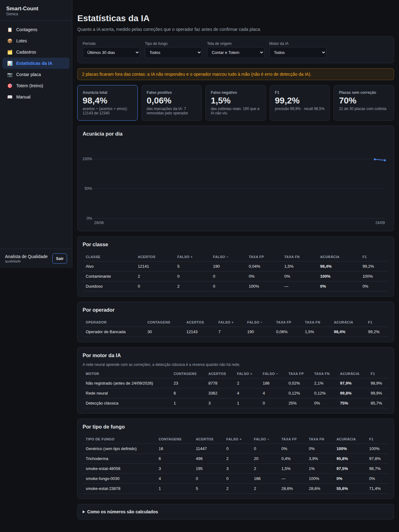Screen dimensions: 399x532
Task: Select the Falso positivo card
Action: (x=171, y=103)
